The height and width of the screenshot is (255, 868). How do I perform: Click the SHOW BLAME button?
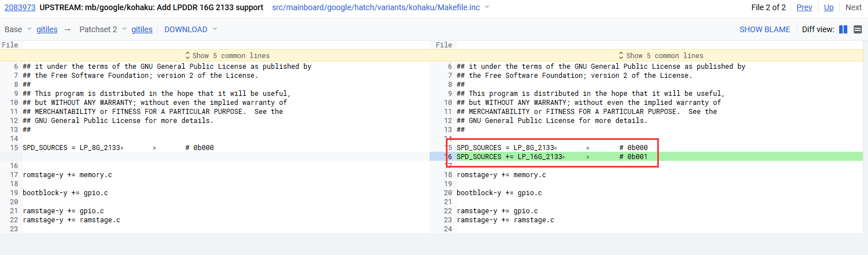pyautogui.click(x=765, y=29)
